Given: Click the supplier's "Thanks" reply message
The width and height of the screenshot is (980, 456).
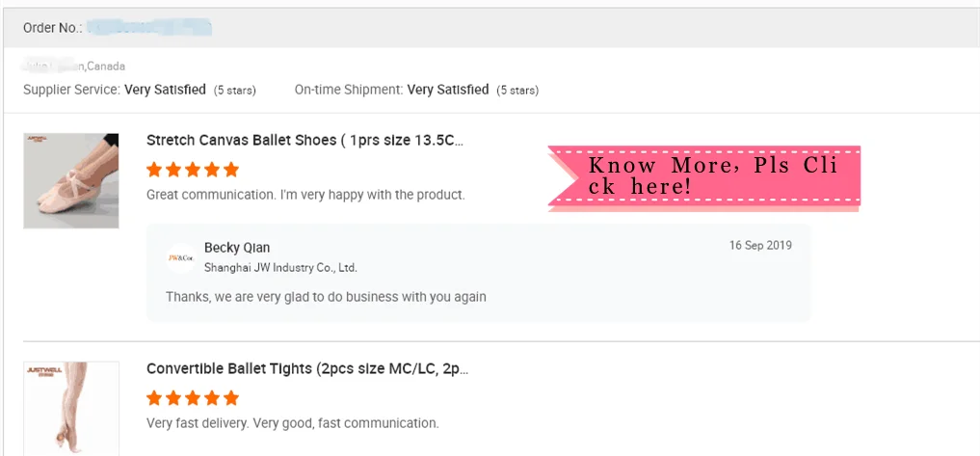Looking at the screenshot, I should (x=326, y=296).
